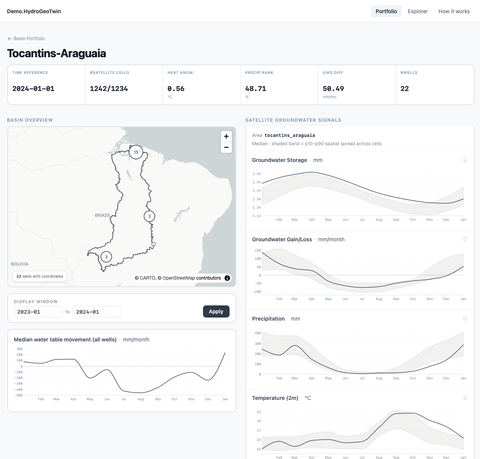Image resolution: width=480 pixels, height=459 pixels.
Task: Click the Demo.HydroGeoTwin logo link
Action: 34,11
